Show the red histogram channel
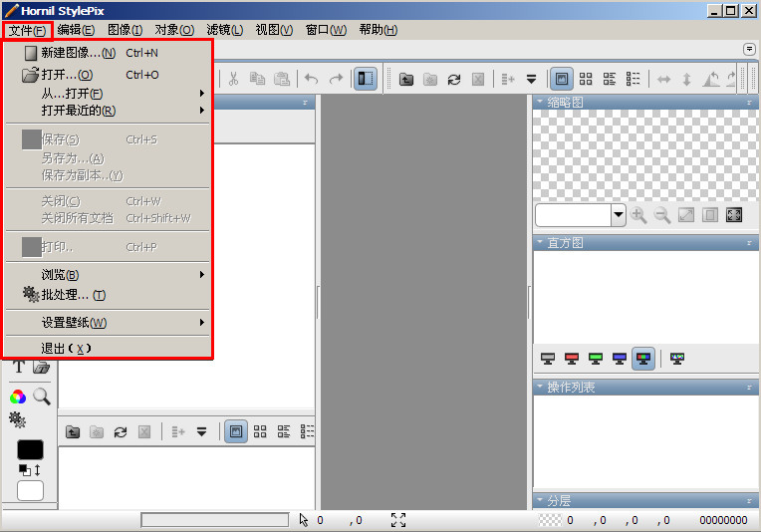The height and width of the screenshot is (532, 761). 572,359
